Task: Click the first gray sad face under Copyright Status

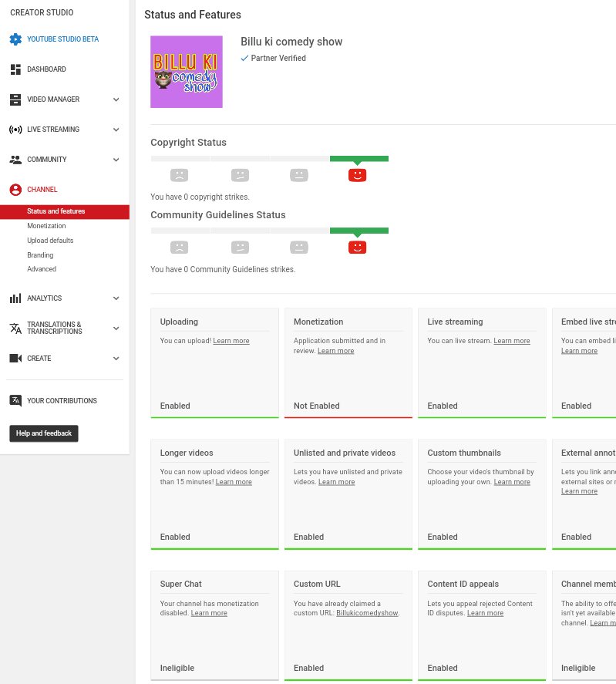Action: (x=180, y=175)
